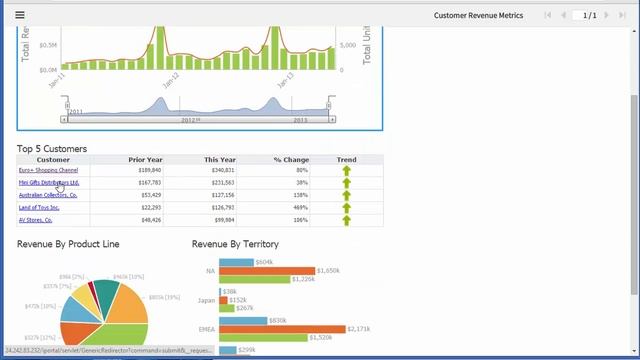
Task: Click the page vertical scrollbar thumb
Action: (633, 194)
